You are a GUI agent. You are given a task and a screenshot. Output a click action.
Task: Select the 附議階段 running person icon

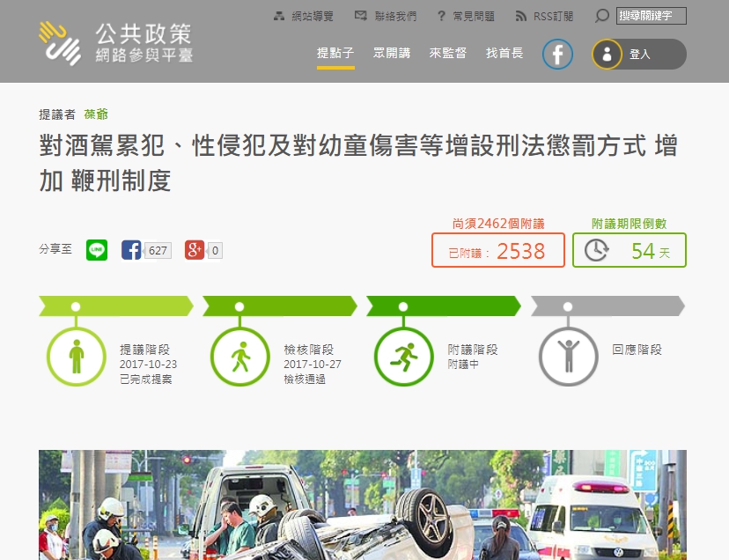click(403, 357)
